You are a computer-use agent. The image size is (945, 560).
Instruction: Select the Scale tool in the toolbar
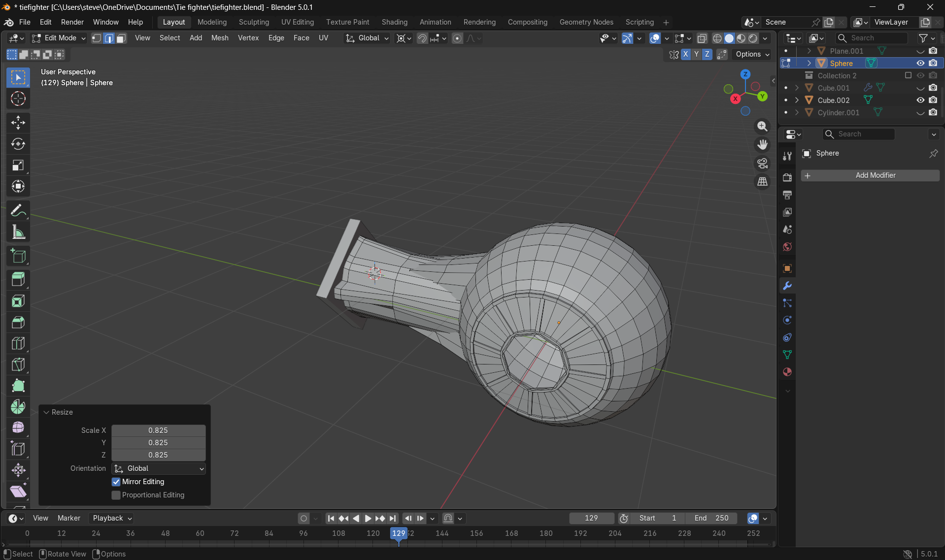click(x=18, y=165)
